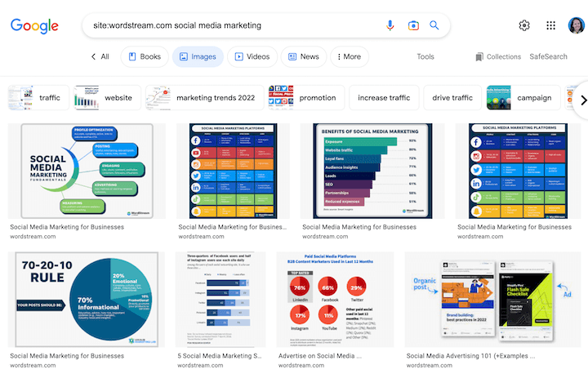588x374 pixels.
Task: Open the News tab
Action: click(x=304, y=56)
